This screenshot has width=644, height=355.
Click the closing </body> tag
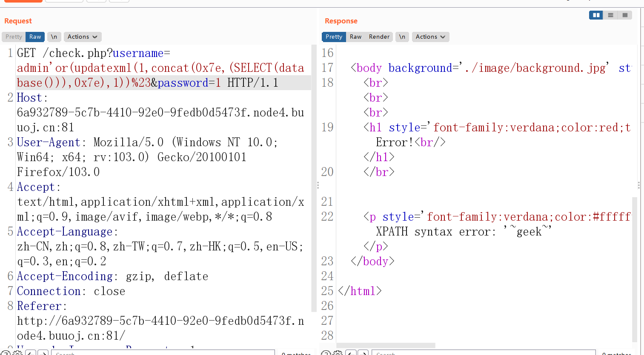tap(372, 261)
